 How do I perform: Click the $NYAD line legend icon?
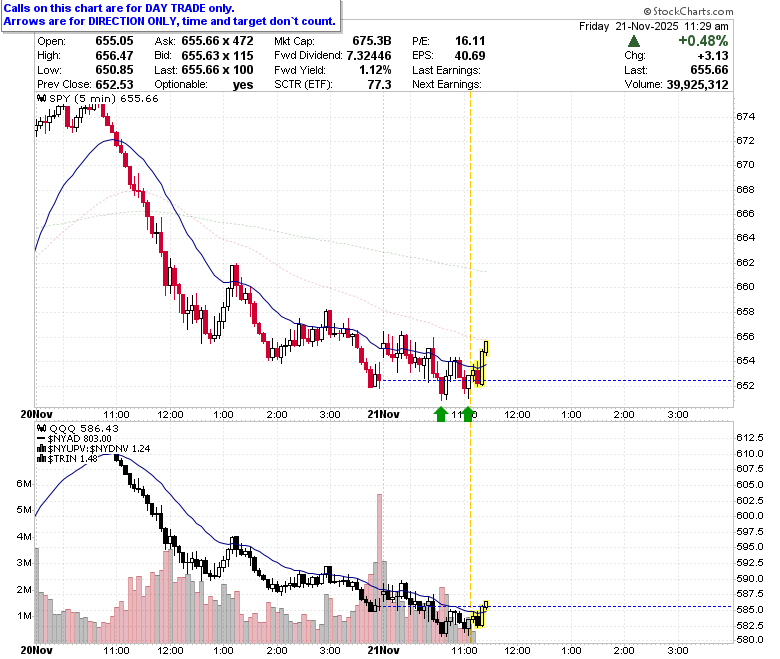[x=42, y=439]
